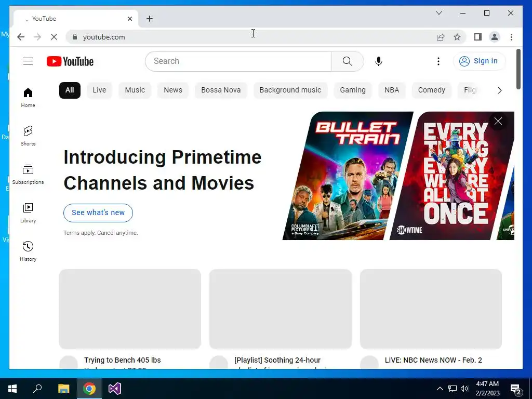
Task: Open Windows Start menu
Action: point(12,389)
